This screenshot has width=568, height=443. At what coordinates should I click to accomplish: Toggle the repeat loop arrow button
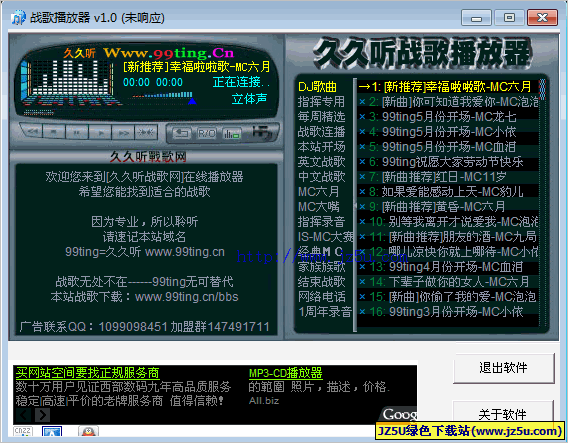coord(181,134)
